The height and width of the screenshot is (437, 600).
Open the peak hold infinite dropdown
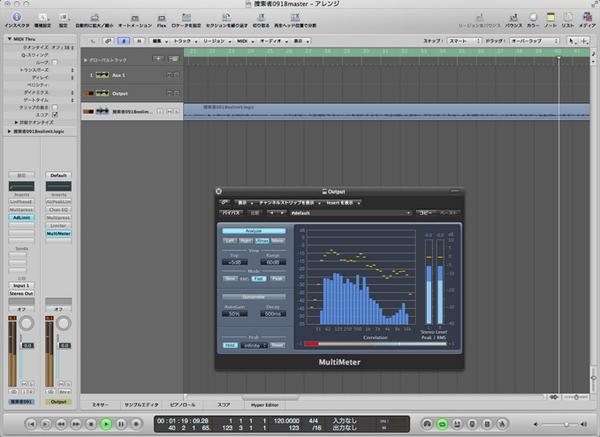click(x=254, y=346)
